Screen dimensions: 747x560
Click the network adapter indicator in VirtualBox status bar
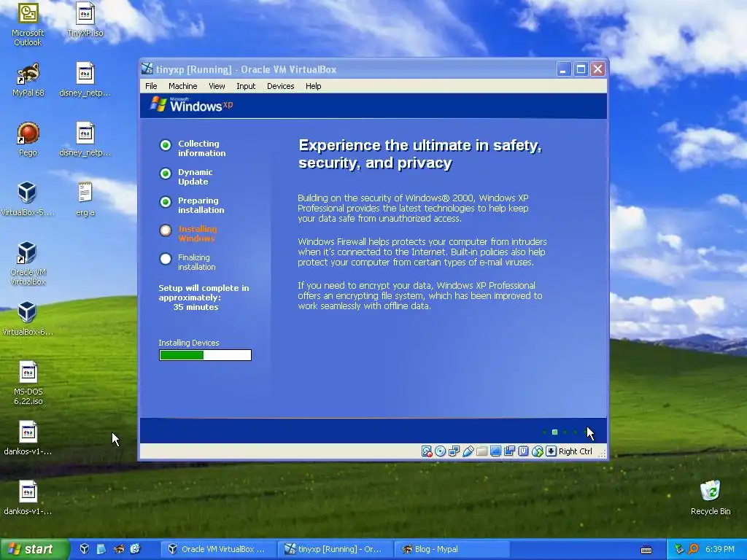click(454, 451)
